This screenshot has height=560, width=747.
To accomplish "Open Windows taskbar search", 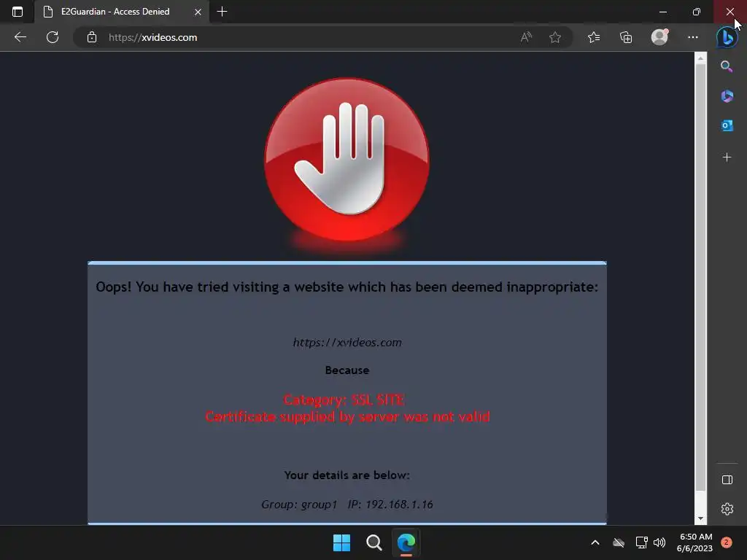I will pyautogui.click(x=374, y=542).
